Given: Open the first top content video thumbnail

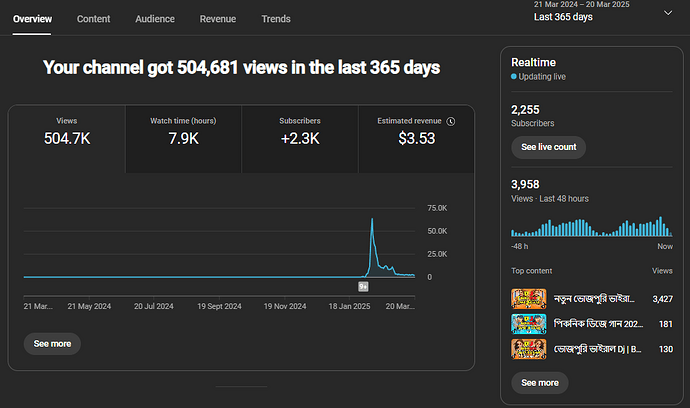Looking at the screenshot, I should 527,298.
